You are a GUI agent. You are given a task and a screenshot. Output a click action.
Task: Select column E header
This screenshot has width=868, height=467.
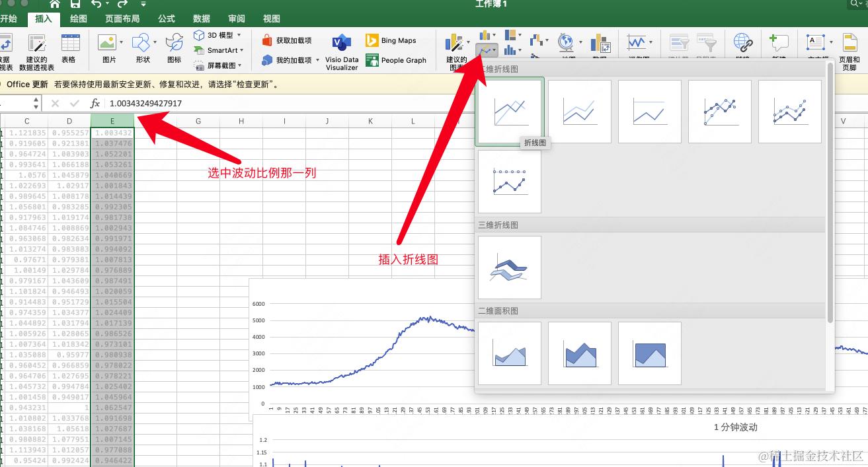coord(112,121)
